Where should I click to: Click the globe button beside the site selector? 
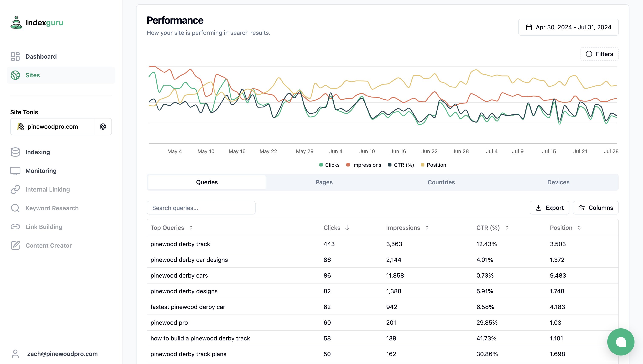pos(103,127)
